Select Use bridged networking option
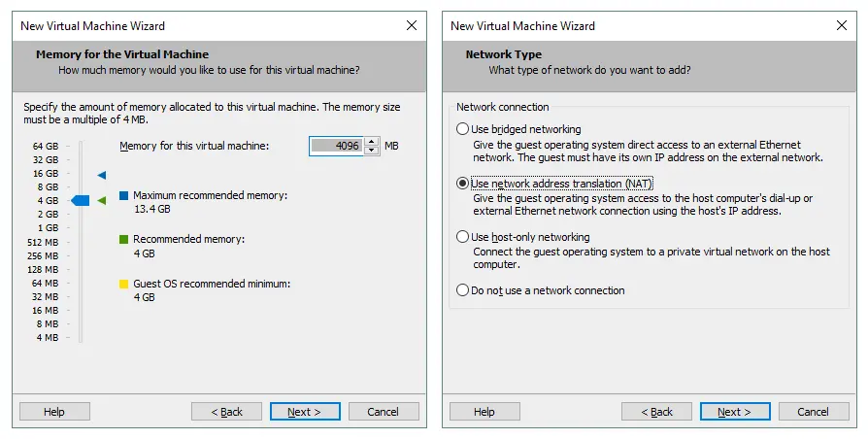 click(462, 129)
